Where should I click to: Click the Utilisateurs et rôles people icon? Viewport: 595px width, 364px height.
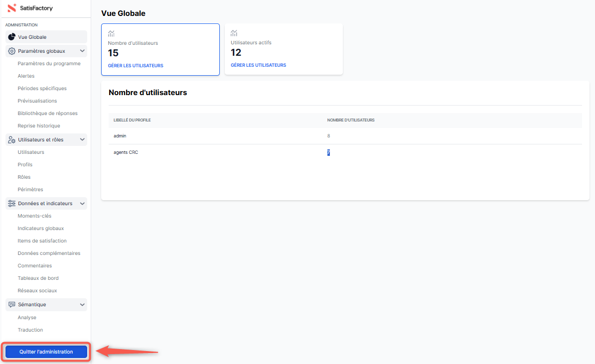tap(12, 140)
